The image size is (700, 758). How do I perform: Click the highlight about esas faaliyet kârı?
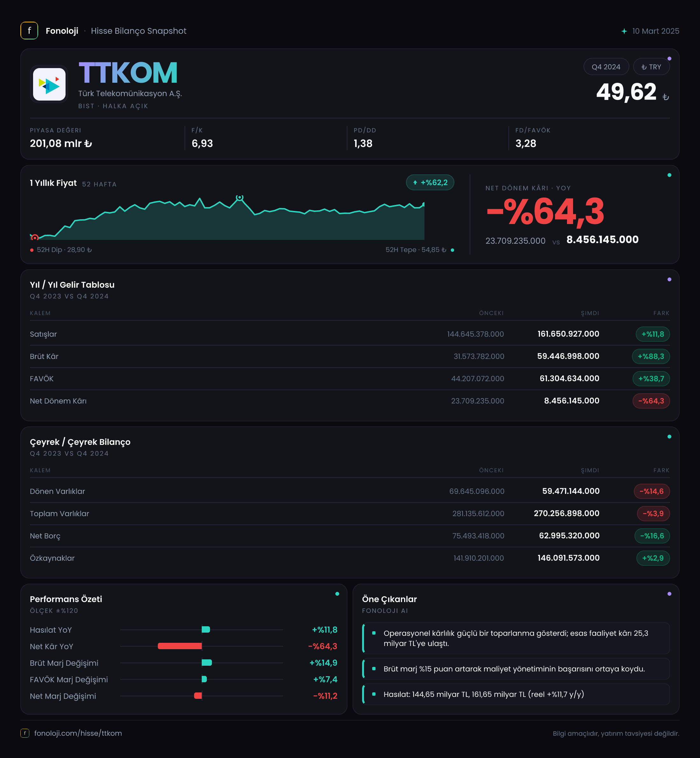516,639
